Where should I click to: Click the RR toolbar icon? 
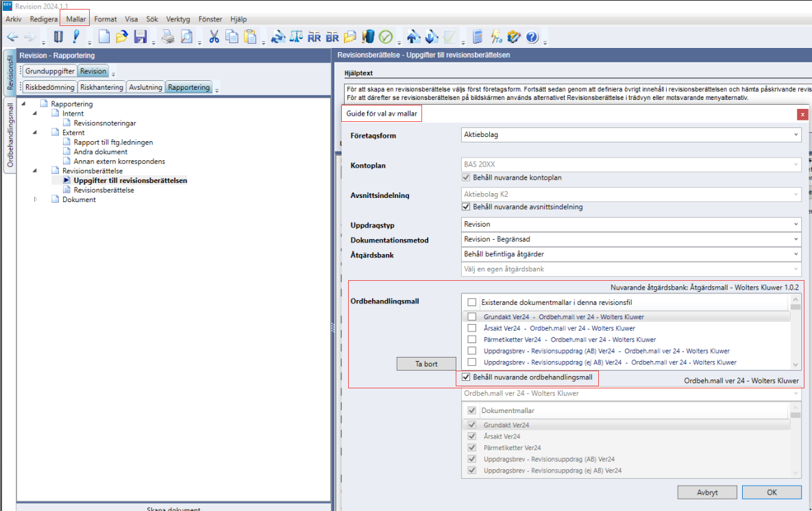pyautogui.click(x=315, y=37)
